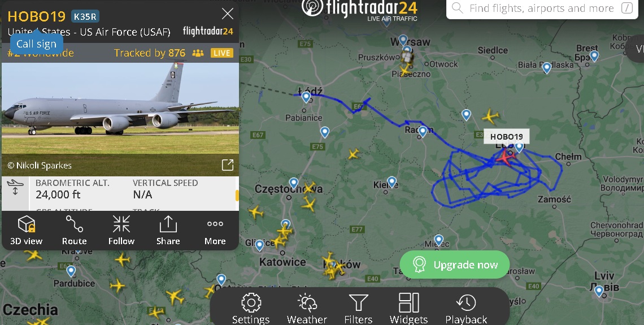644x325 pixels.
Task: Open the More options menu
Action: click(x=215, y=230)
